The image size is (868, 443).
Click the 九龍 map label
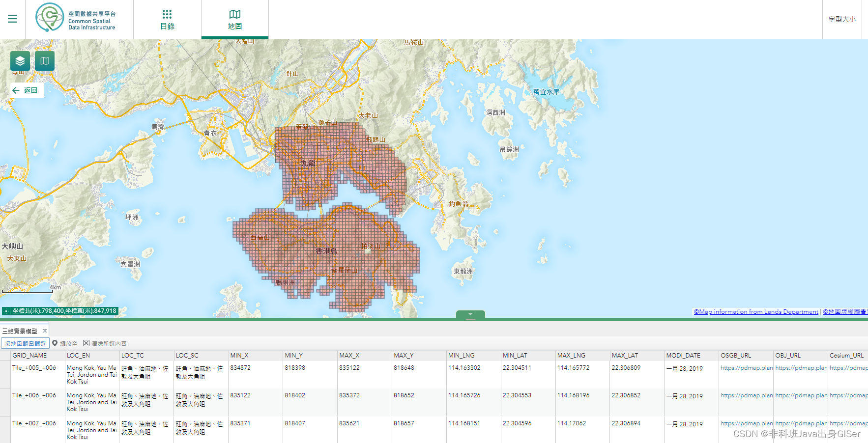point(309,163)
